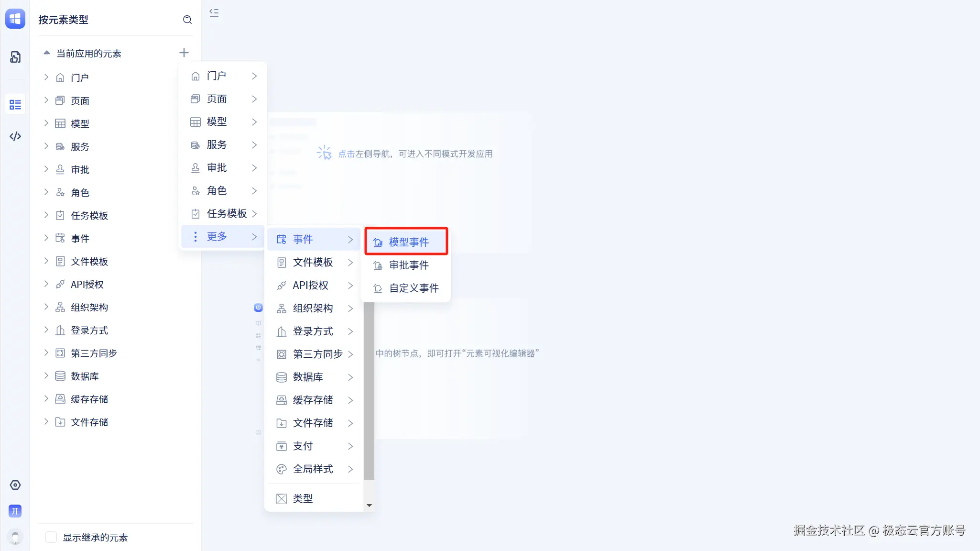
Task: Click the search icon beside 按元素类型
Action: pyautogui.click(x=187, y=20)
